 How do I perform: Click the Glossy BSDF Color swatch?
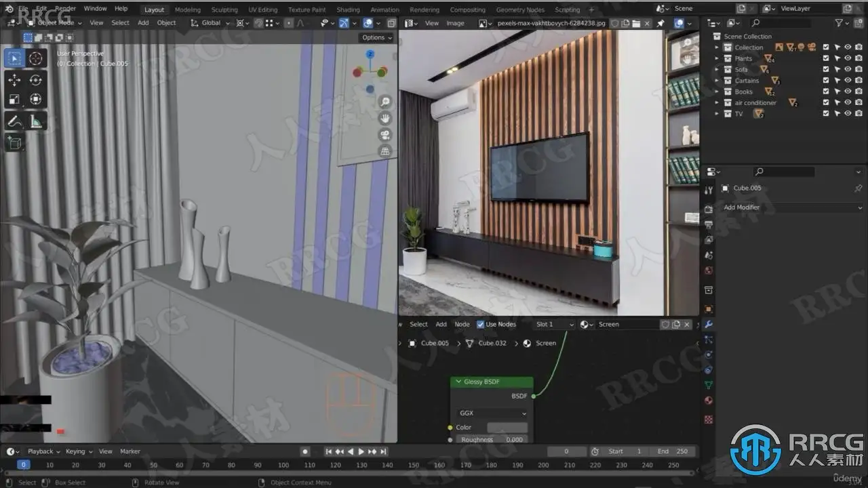(x=507, y=427)
